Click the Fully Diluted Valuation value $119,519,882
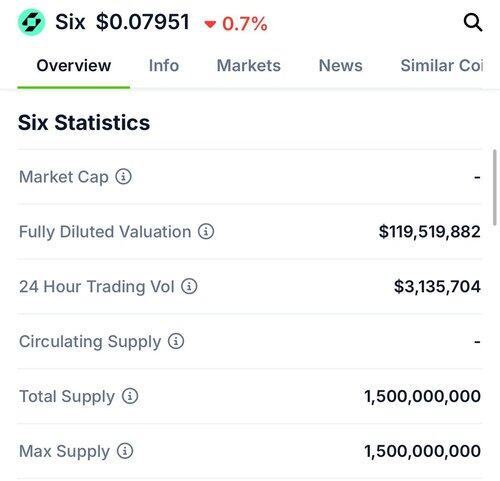The image size is (500, 481). [x=430, y=231]
